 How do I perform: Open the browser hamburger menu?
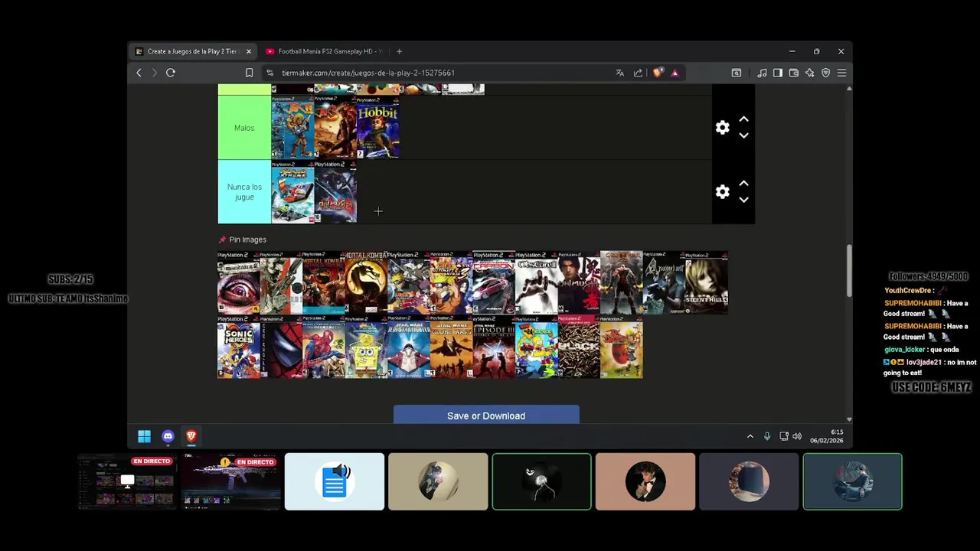click(841, 73)
